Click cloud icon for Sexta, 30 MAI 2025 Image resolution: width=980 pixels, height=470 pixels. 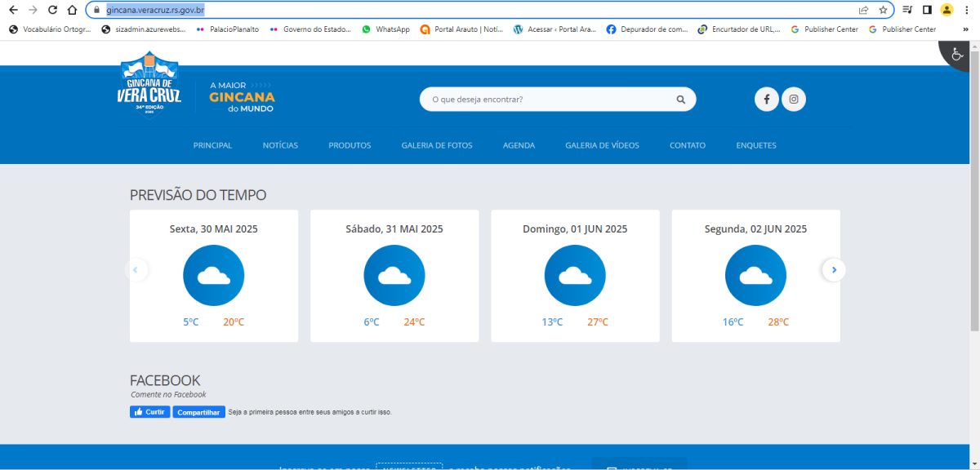click(213, 275)
